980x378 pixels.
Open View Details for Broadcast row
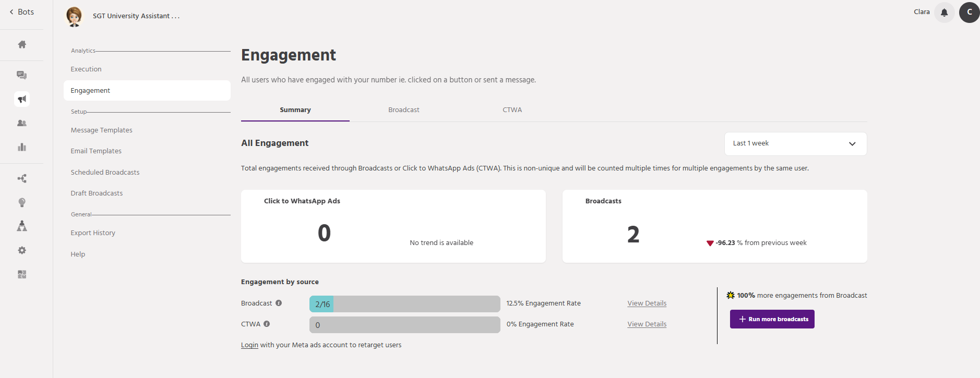tap(647, 303)
